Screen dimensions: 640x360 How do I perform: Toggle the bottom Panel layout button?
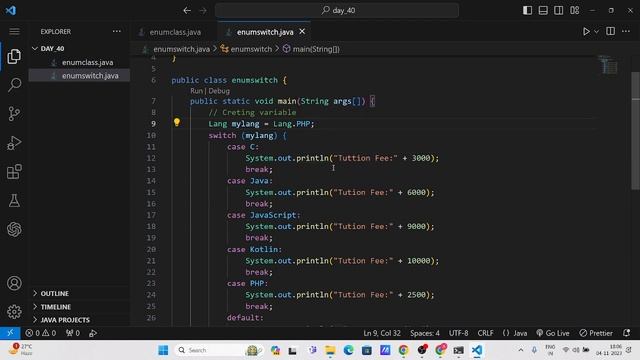[x=543, y=10]
